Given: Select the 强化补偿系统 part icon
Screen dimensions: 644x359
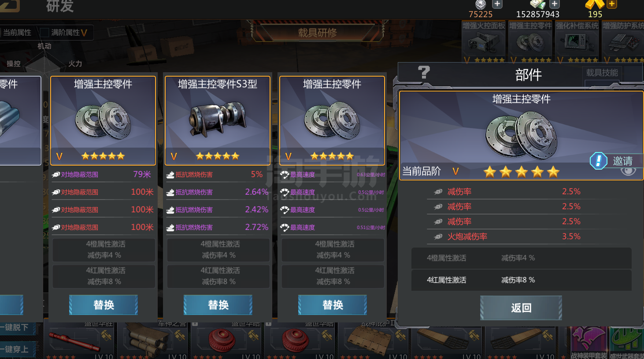Looking at the screenshot, I should 577,42.
